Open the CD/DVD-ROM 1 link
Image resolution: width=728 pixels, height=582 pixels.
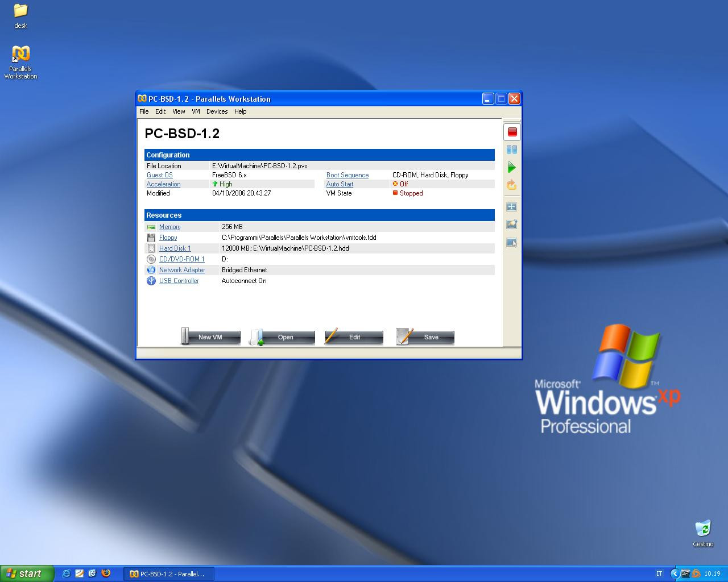coord(182,259)
